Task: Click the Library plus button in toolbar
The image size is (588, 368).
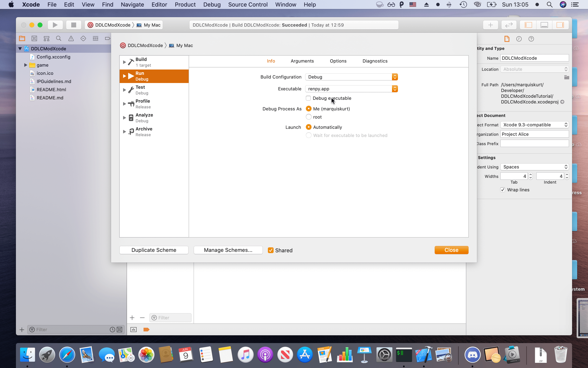Action: [x=491, y=25]
